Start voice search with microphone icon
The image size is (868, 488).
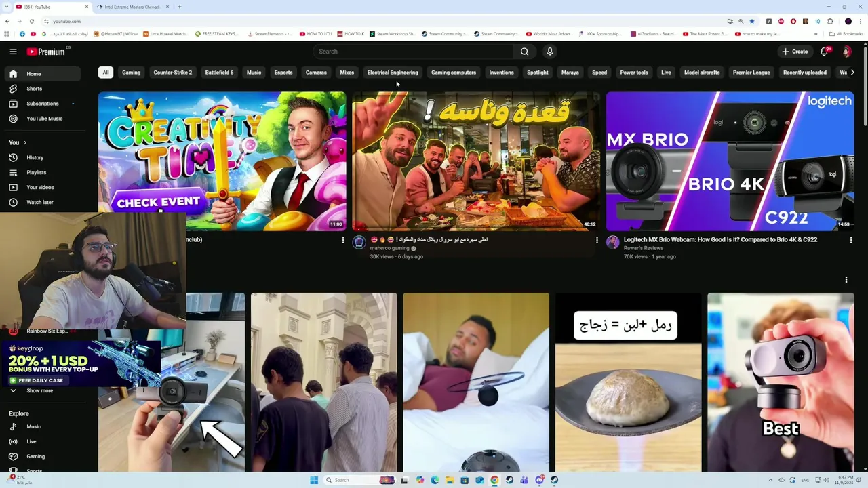[550, 52]
